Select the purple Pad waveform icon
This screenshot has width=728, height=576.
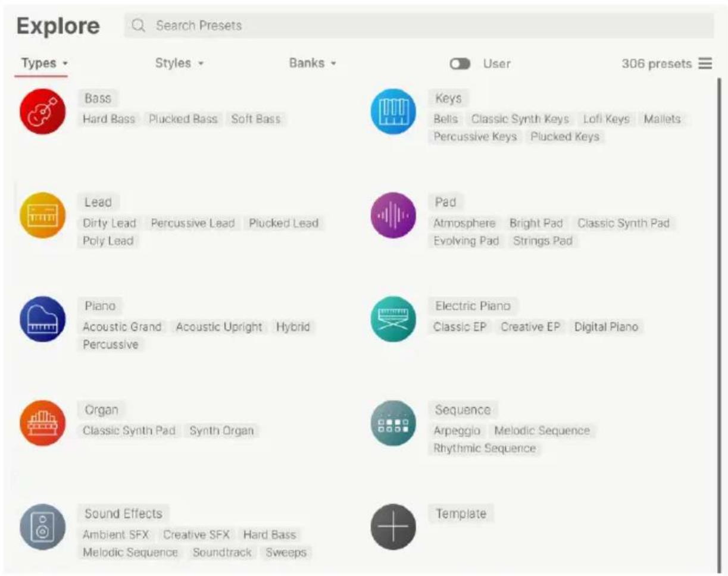coord(393,215)
